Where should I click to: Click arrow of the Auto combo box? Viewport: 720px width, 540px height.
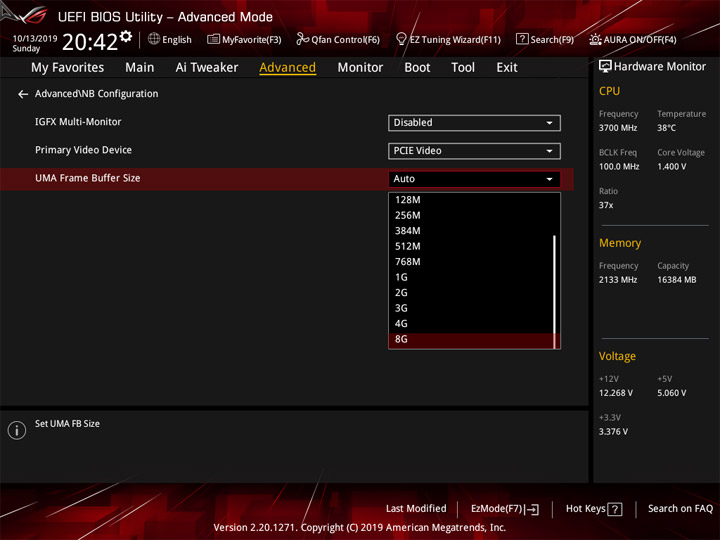coord(549,179)
